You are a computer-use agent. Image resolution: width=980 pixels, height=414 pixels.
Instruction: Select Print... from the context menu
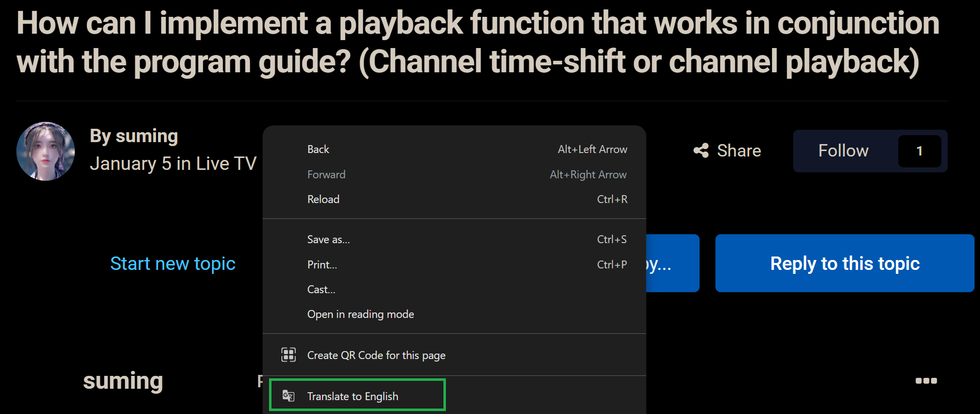[x=322, y=265]
